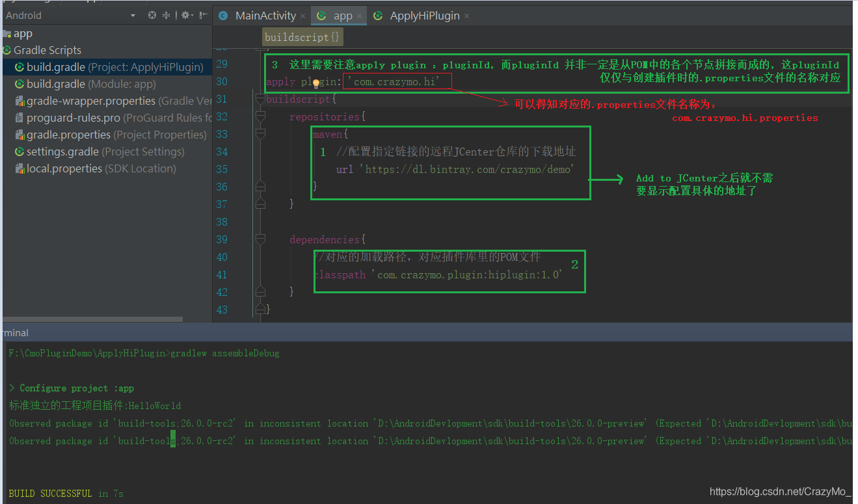Click the MainActivity tab class icon

click(x=224, y=16)
